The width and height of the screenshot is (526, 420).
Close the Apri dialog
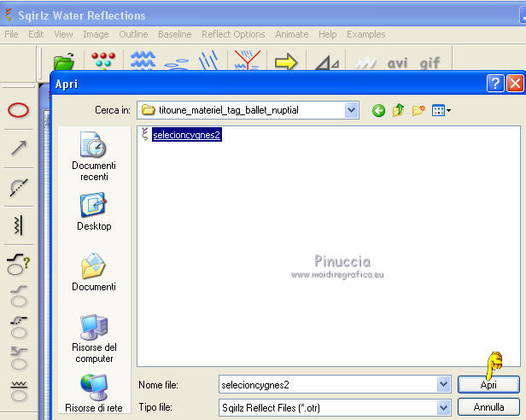(x=515, y=83)
